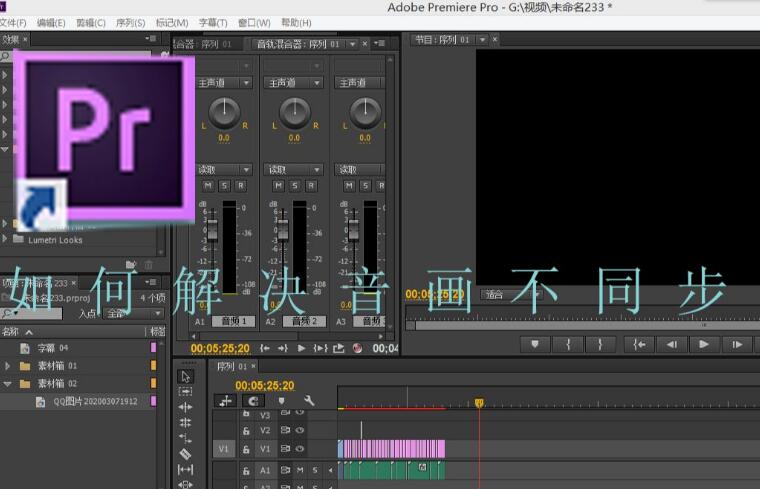Mute A1 track in timeline header
Image resolution: width=760 pixels, height=489 pixels.
pos(300,470)
